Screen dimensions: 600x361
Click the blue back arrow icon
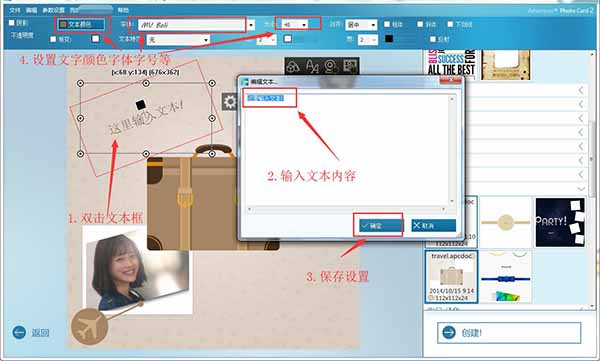coord(19,332)
